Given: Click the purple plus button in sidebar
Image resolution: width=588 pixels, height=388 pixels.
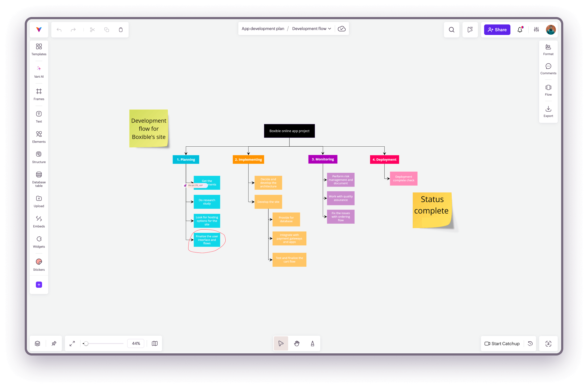Looking at the screenshot, I should click(x=39, y=285).
